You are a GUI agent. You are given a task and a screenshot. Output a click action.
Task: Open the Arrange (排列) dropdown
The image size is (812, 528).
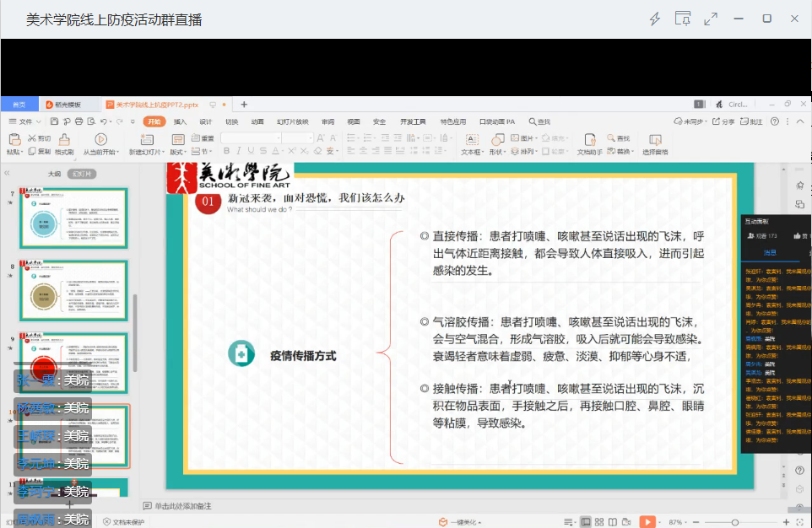pyautogui.click(x=524, y=151)
